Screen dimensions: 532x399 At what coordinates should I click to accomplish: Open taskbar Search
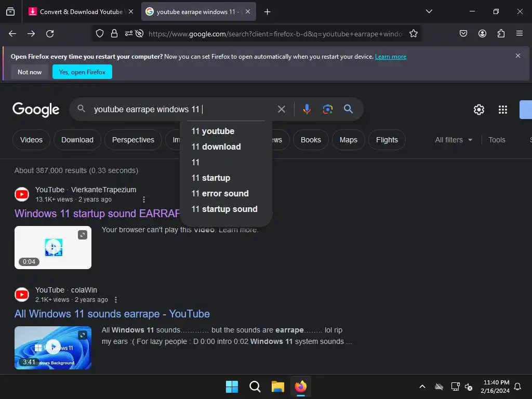pos(255,387)
